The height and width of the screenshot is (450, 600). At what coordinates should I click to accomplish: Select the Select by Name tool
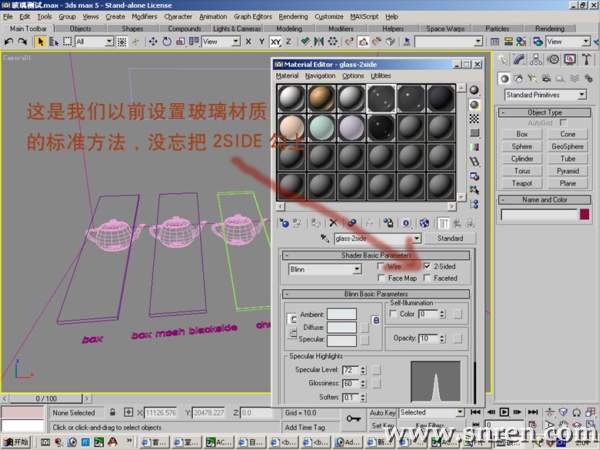tap(54, 41)
